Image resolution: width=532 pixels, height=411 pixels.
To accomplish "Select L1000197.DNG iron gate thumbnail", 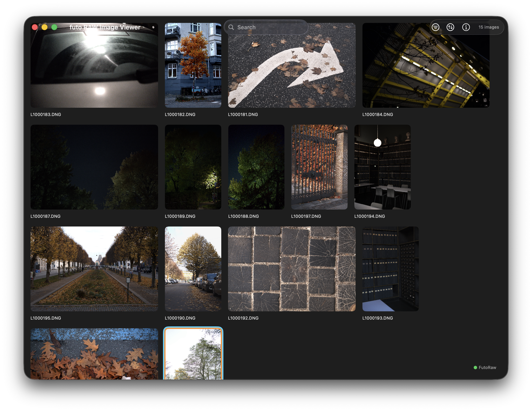I will [x=319, y=167].
